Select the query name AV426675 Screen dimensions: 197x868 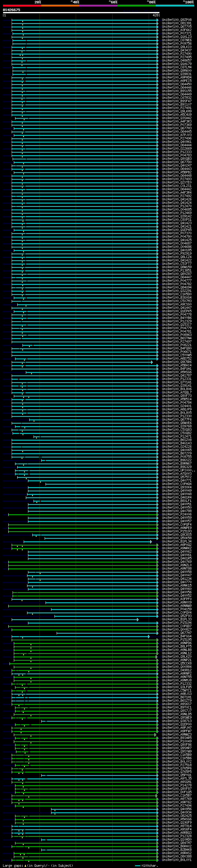(x=11, y=10)
